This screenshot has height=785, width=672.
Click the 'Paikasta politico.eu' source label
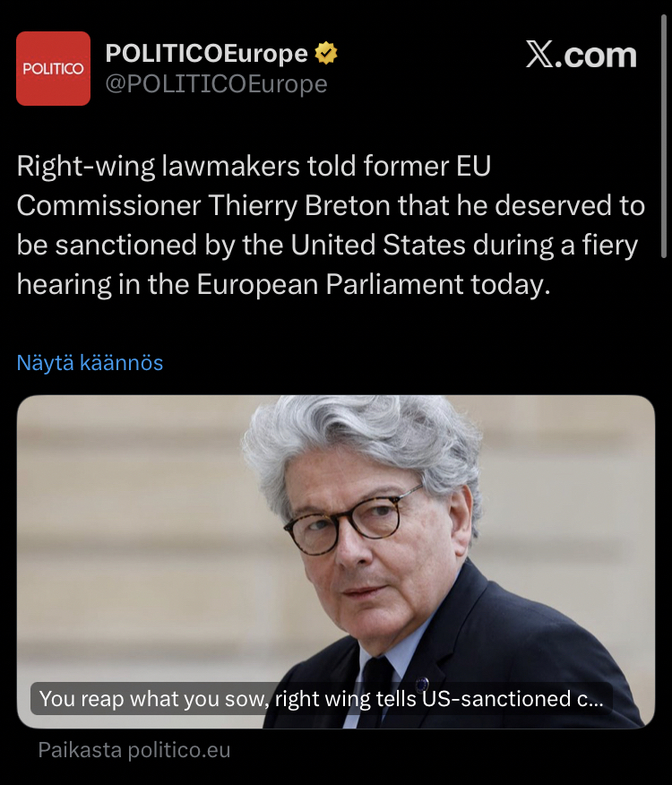(x=134, y=750)
